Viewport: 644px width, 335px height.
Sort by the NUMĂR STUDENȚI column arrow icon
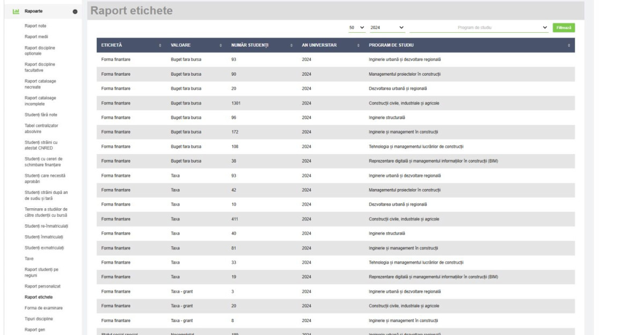pos(291,45)
